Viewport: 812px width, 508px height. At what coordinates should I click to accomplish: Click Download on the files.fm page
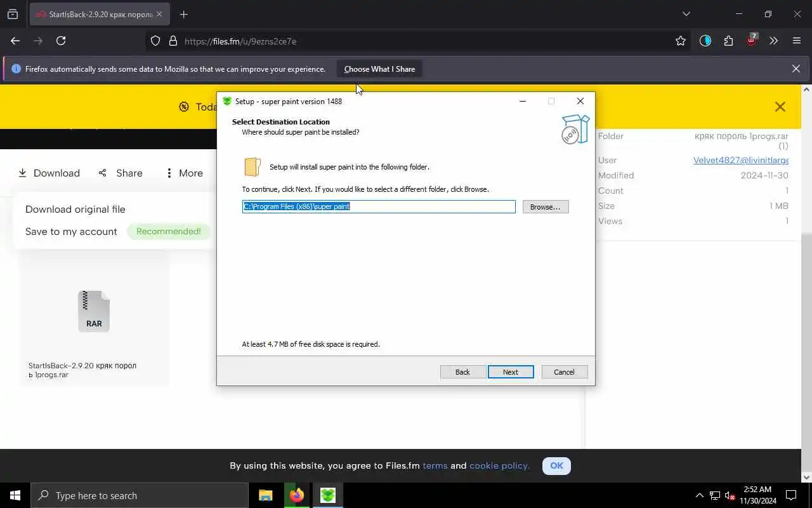(x=49, y=173)
